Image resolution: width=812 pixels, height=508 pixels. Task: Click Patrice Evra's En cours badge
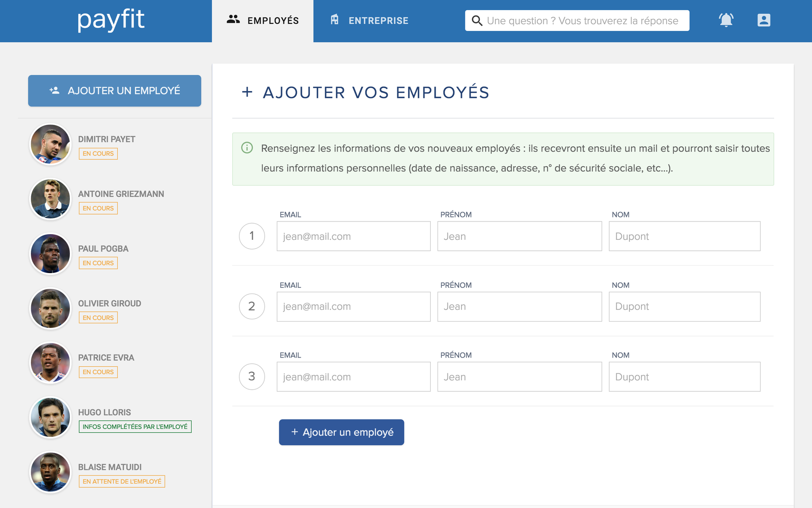pos(98,372)
